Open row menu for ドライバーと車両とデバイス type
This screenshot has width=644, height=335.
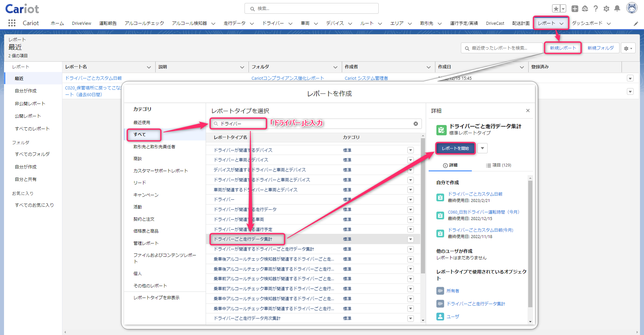coord(411,160)
